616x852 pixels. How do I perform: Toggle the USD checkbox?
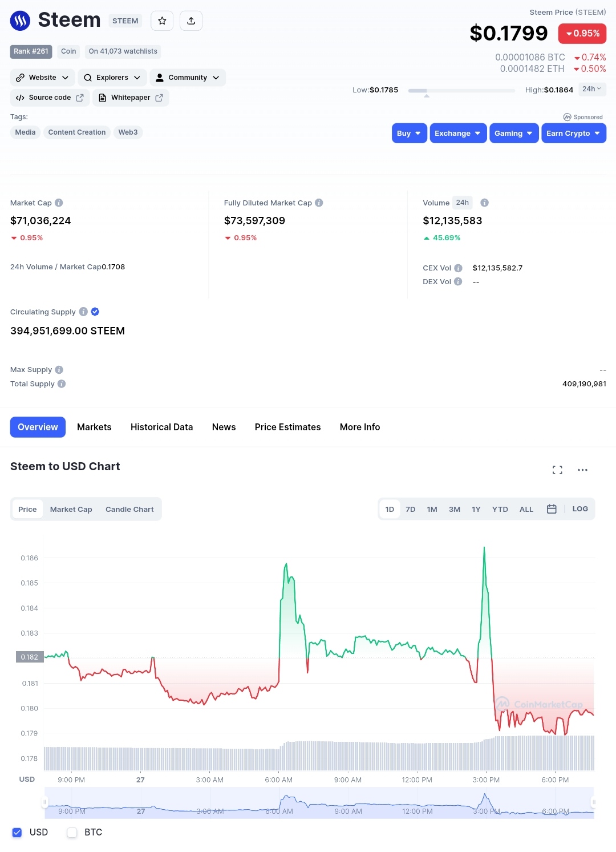click(17, 833)
